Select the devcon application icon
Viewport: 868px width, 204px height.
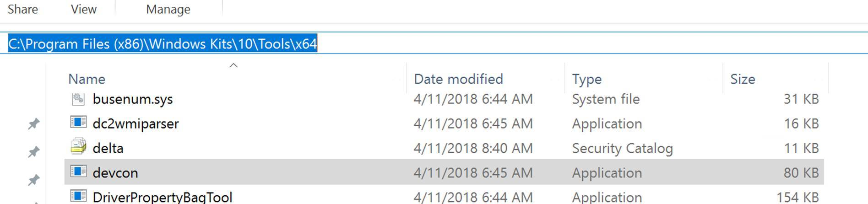pos(78,172)
